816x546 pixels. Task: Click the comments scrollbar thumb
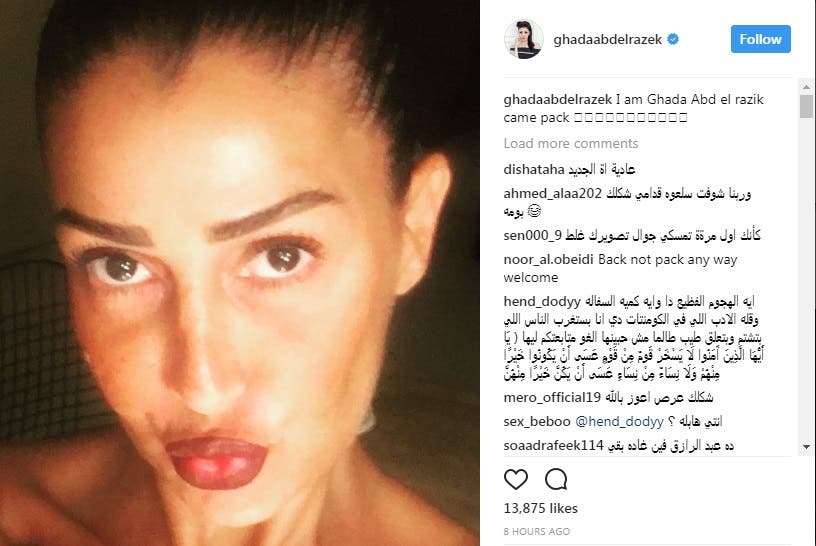pos(806,106)
